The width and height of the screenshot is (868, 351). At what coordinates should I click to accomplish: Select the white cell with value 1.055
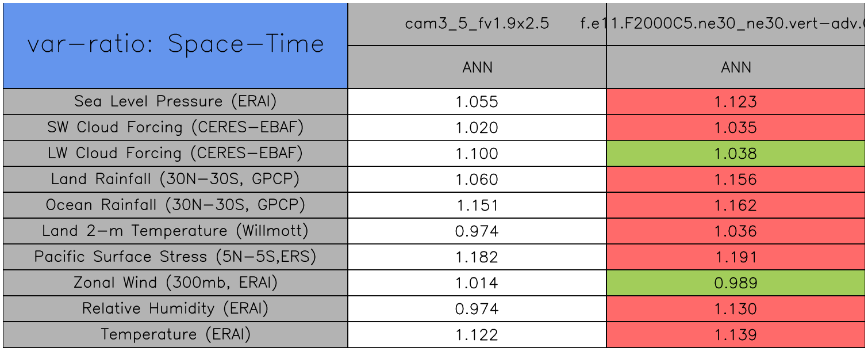[x=477, y=102]
